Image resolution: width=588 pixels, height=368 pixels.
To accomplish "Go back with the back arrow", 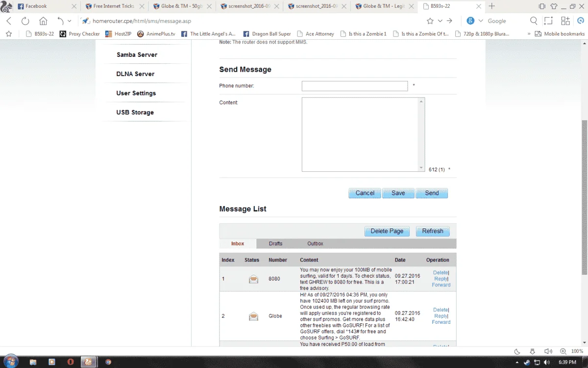I will click(x=9, y=21).
